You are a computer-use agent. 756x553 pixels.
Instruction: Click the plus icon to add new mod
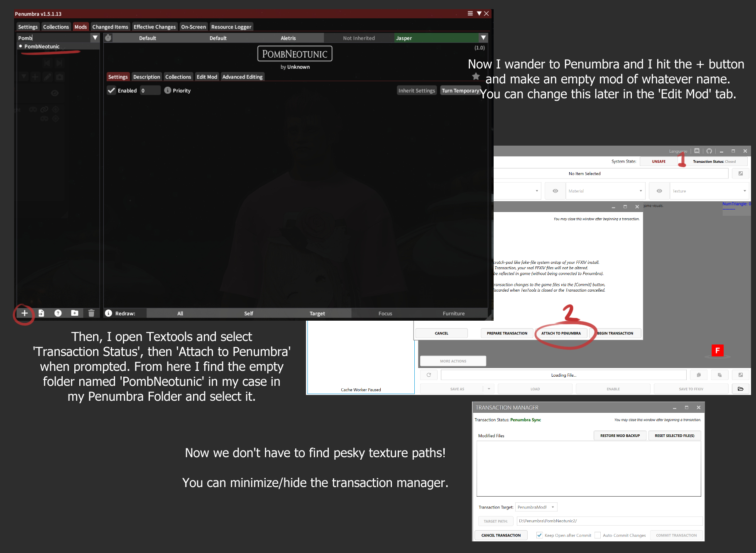(24, 313)
